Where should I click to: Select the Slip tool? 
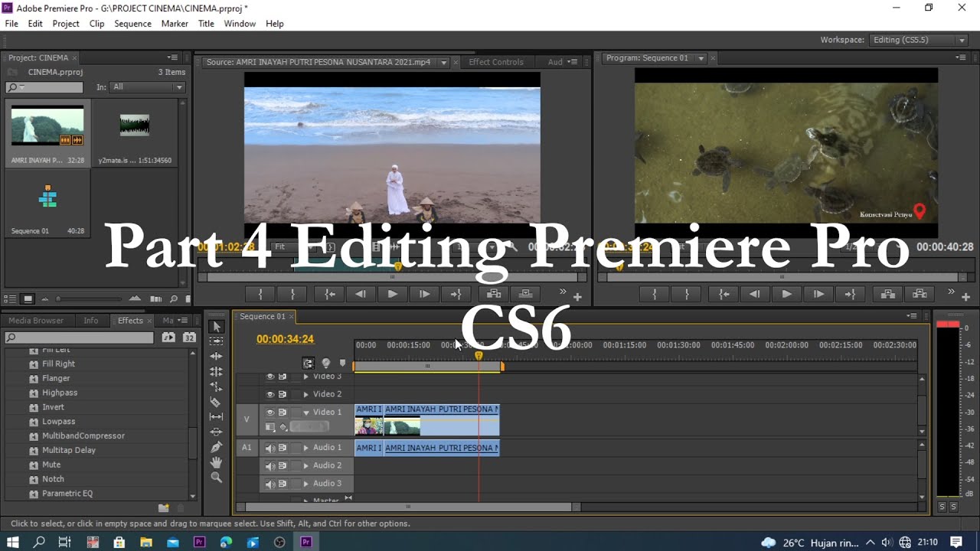216,417
